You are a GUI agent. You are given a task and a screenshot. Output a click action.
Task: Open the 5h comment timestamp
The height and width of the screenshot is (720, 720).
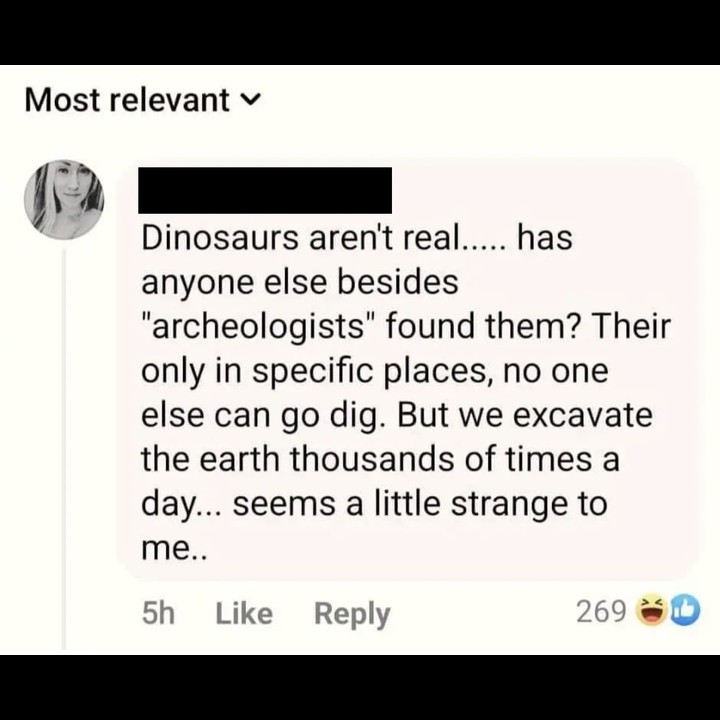(x=158, y=613)
